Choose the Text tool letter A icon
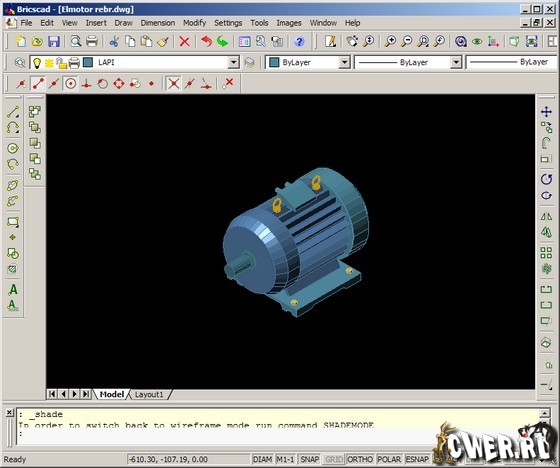The image size is (560, 468). [13, 289]
